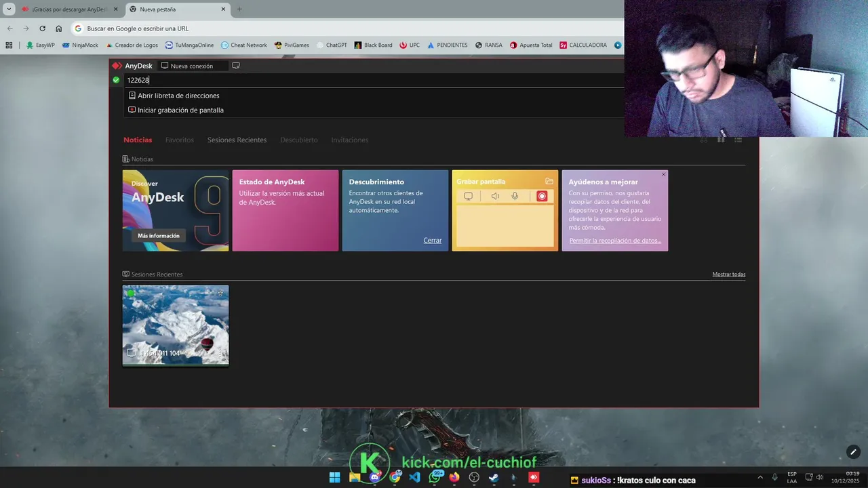Open the Apuesta Total bookmark

(x=531, y=45)
